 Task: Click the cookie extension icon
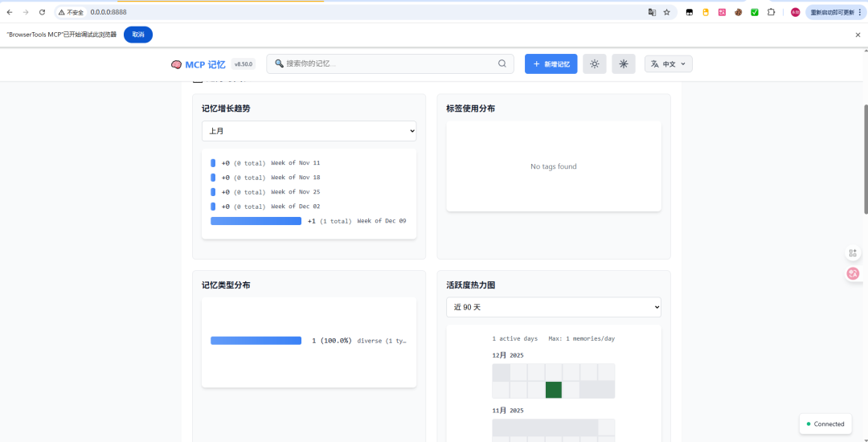[738, 12]
